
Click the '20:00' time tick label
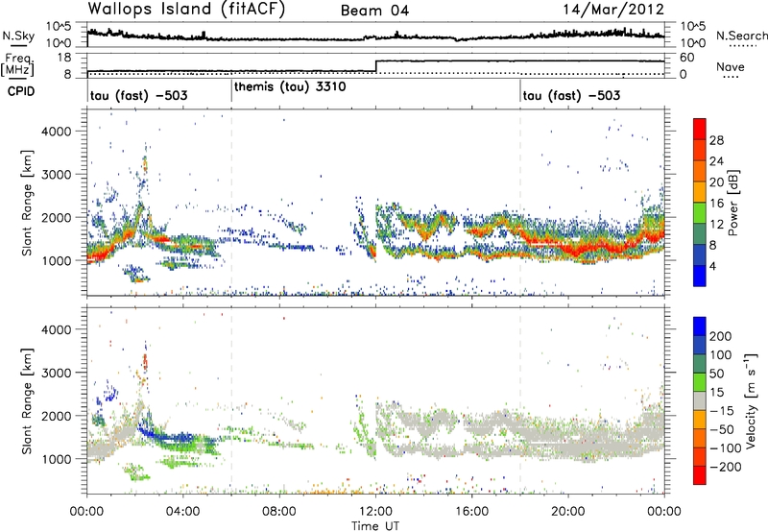[568, 512]
